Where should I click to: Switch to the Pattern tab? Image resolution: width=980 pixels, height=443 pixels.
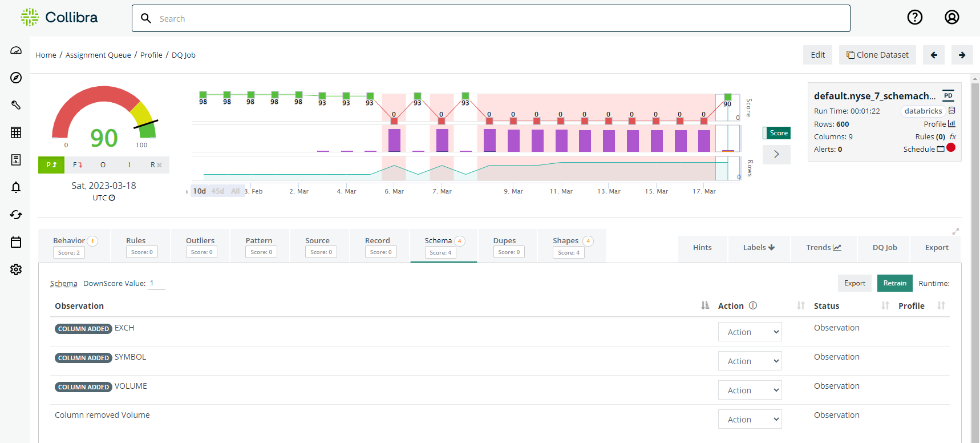pos(260,246)
